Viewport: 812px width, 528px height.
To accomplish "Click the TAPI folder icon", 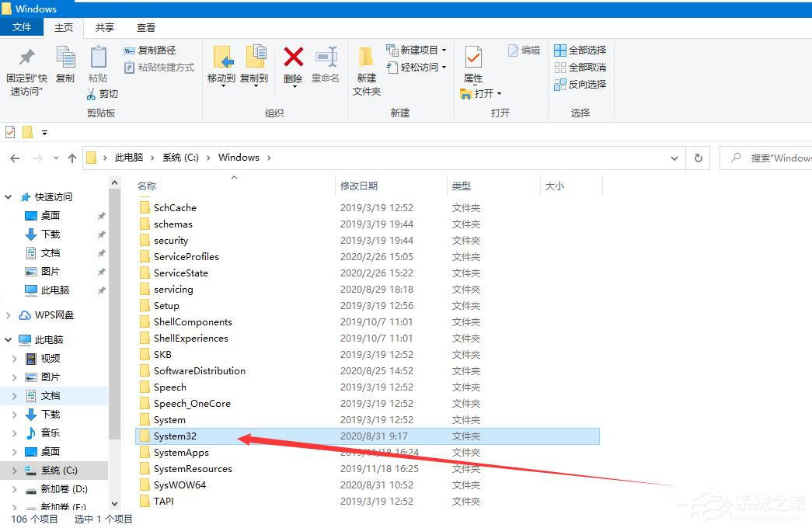I will (x=145, y=502).
